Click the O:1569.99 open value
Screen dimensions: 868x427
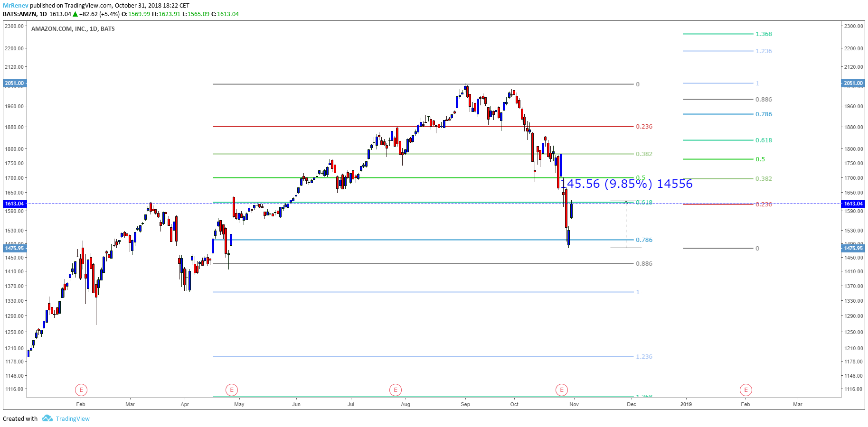[x=136, y=14]
